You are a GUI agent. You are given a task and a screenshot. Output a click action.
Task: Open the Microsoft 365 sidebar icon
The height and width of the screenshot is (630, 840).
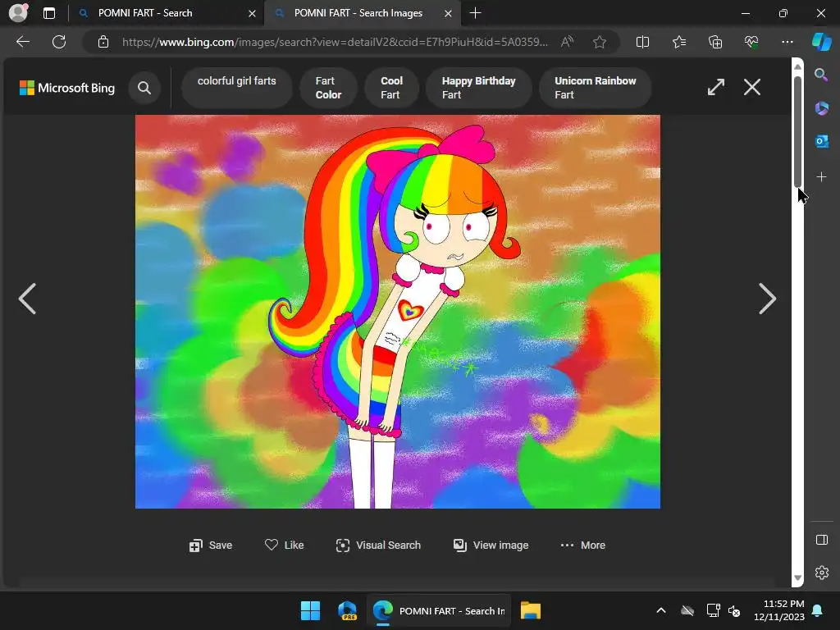821,108
